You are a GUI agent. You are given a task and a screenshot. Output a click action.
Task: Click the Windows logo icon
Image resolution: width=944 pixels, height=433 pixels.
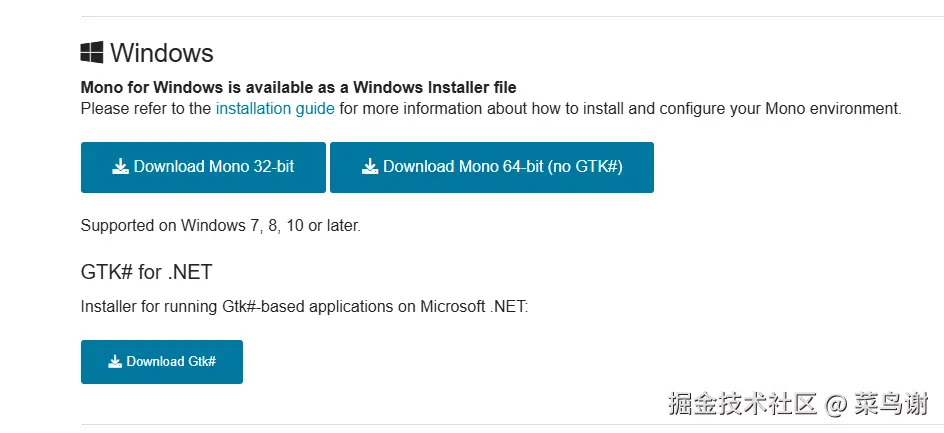click(92, 53)
